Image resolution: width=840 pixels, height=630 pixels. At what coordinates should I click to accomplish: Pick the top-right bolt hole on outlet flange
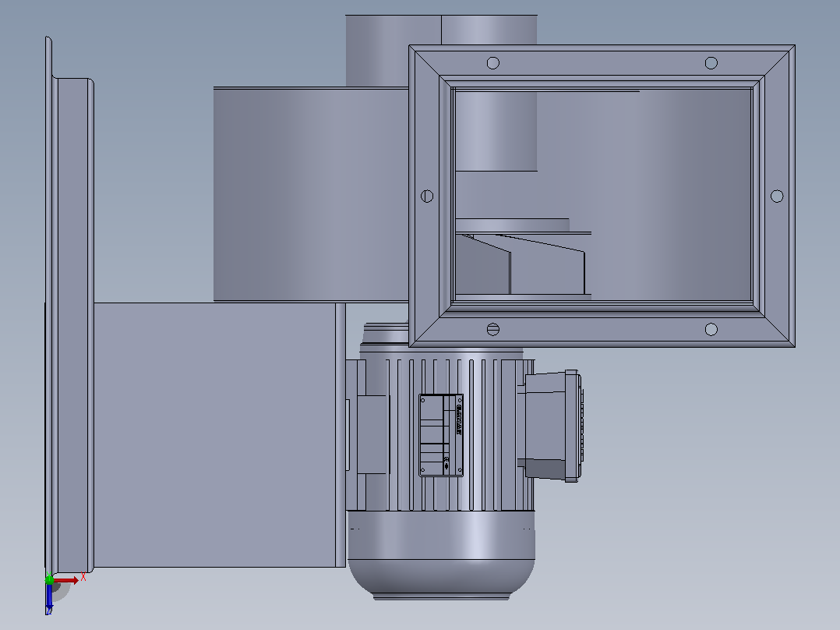pyautogui.click(x=711, y=63)
